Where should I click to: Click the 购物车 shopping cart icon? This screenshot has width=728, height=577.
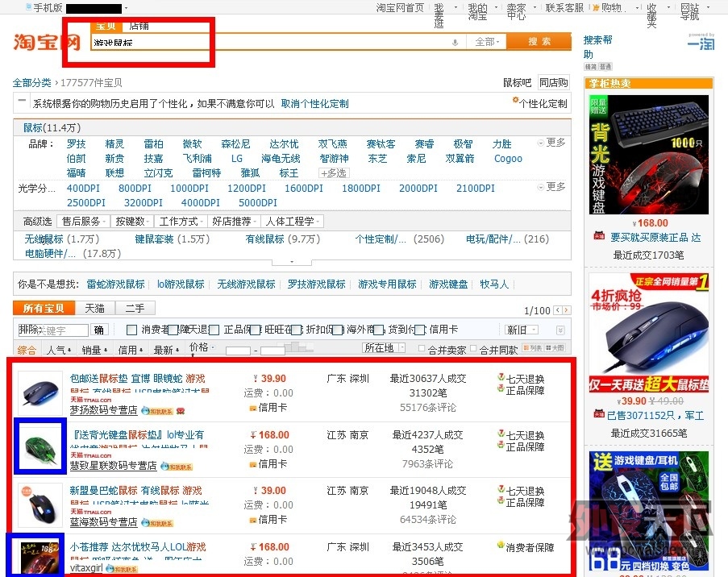tap(596, 8)
